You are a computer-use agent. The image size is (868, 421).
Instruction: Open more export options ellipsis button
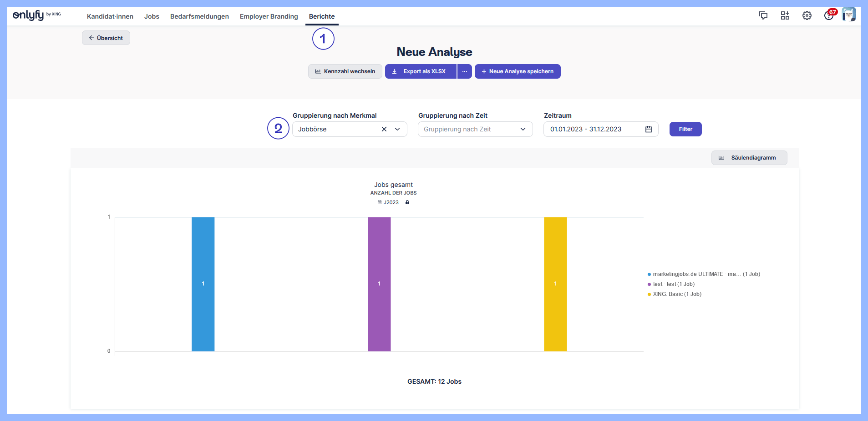click(x=465, y=71)
